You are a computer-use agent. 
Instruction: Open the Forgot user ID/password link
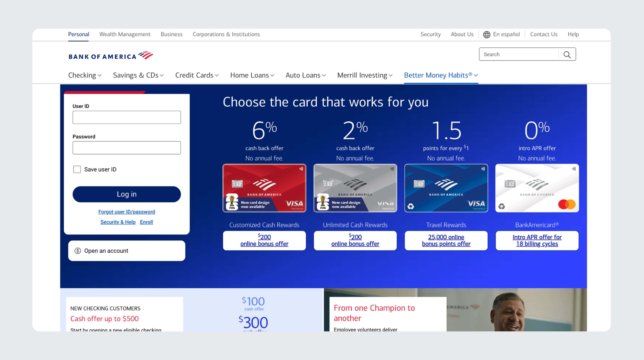127,212
